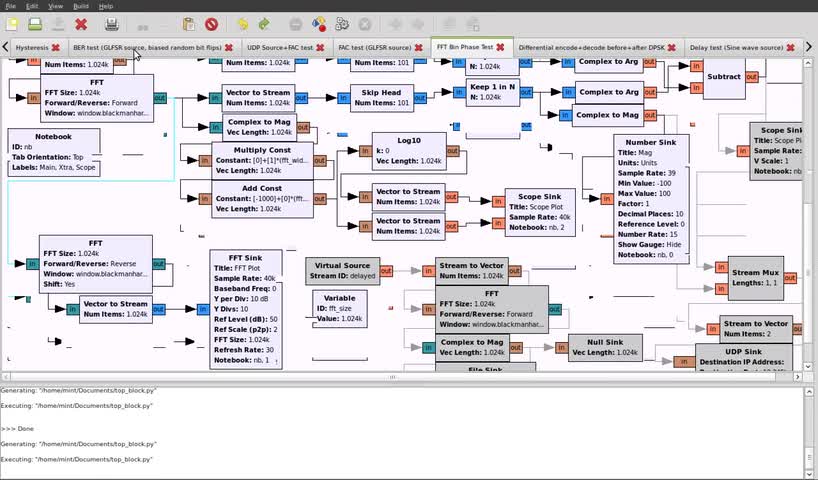The width and height of the screenshot is (818, 480).
Task: Select the Log10 block
Action: click(409, 151)
